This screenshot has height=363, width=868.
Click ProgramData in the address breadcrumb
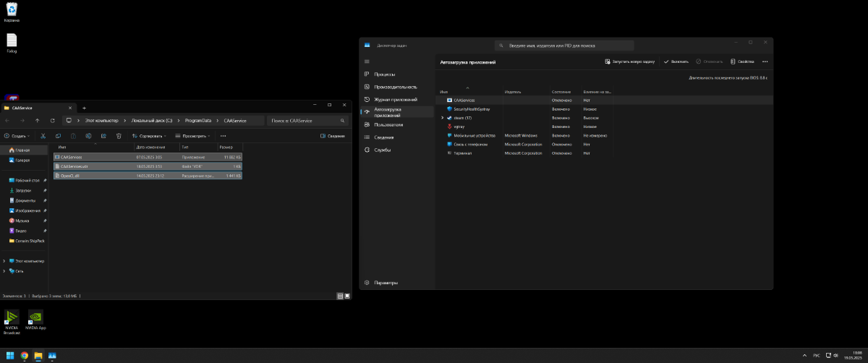(198, 120)
